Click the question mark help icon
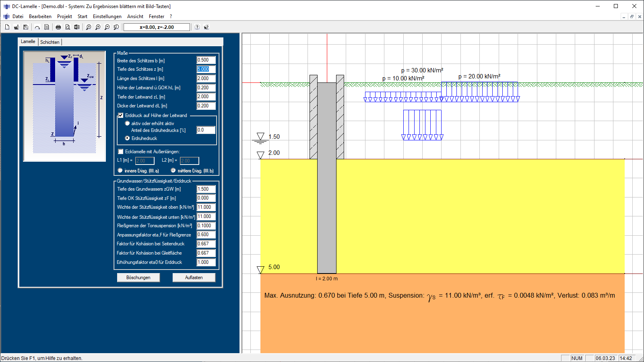This screenshot has height=362, width=644. [x=197, y=27]
